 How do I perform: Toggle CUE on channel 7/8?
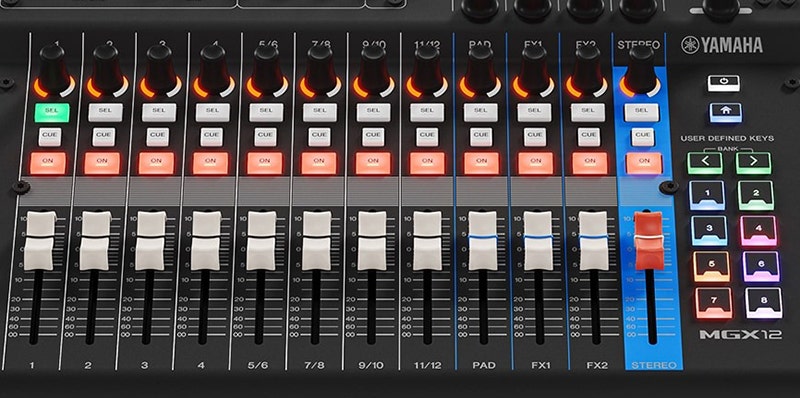319,137
